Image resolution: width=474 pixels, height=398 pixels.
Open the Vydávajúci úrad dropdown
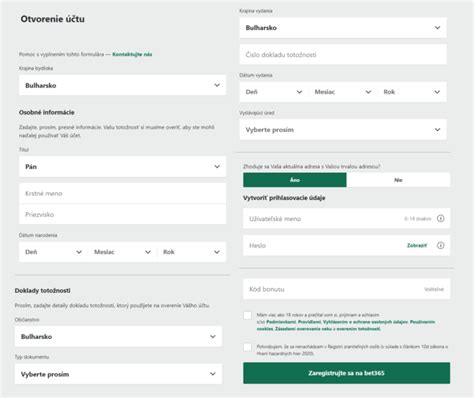click(x=343, y=130)
